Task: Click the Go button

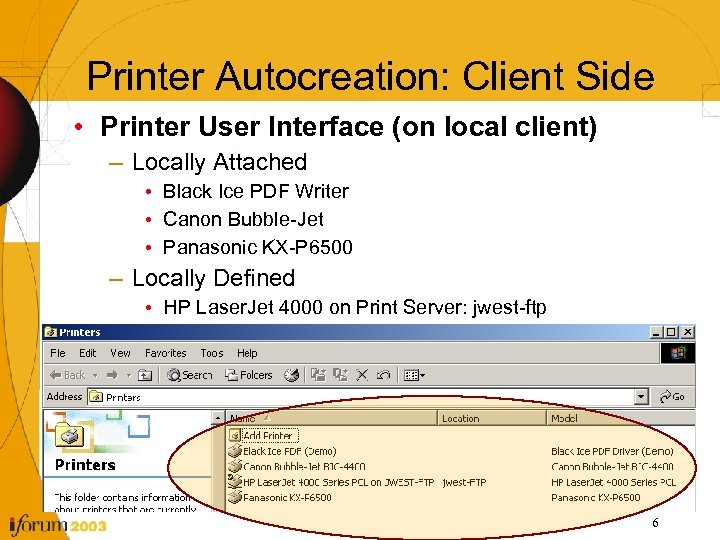Action: tap(672, 397)
